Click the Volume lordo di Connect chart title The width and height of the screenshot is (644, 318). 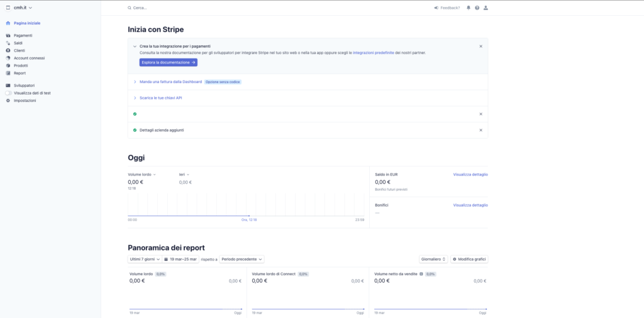(274, 273)
